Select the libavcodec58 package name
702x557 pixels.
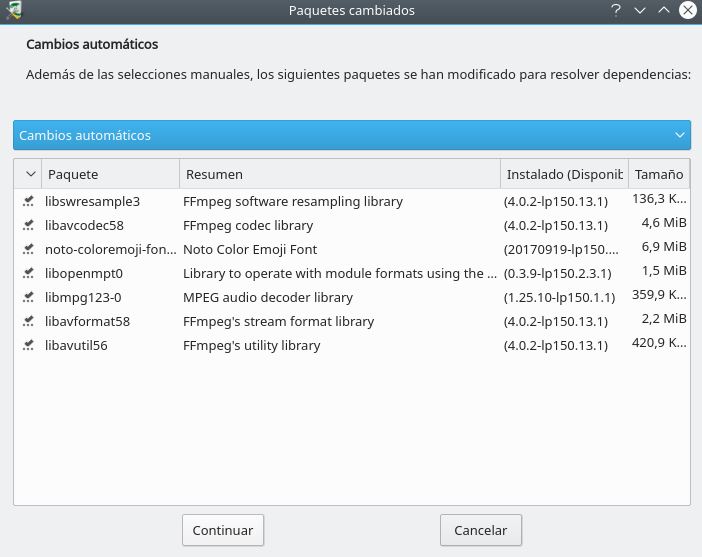point(84,225)
